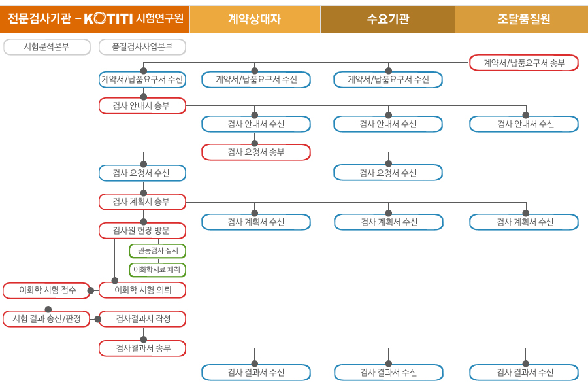Select 검사 안내서 수신 in 계약상대자 column

(256, 124)
